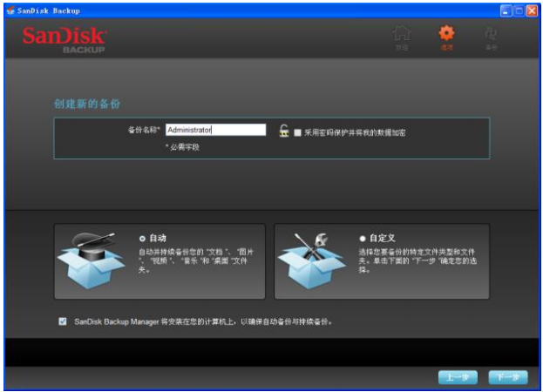The height and width of the screenshot is (392, 543).
Task: Go back with 上一步 button
Action: point(458,377)
